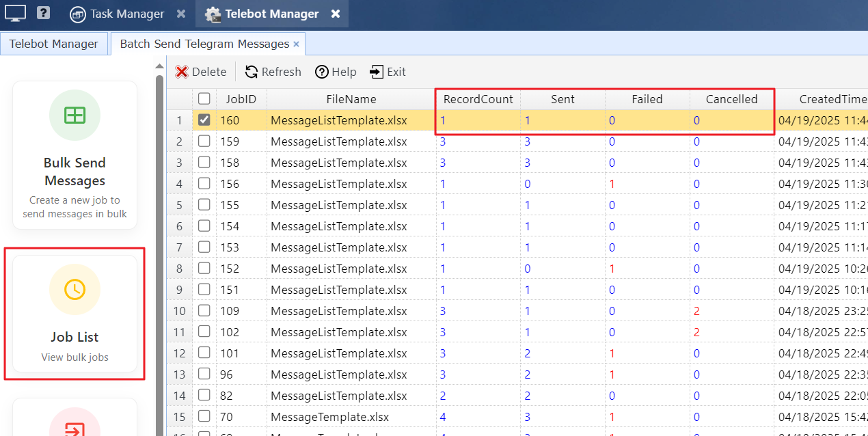868x436 pixels.
Task: Select the Telebot Manager tab with the gear icon
Action: click(271, 14)
